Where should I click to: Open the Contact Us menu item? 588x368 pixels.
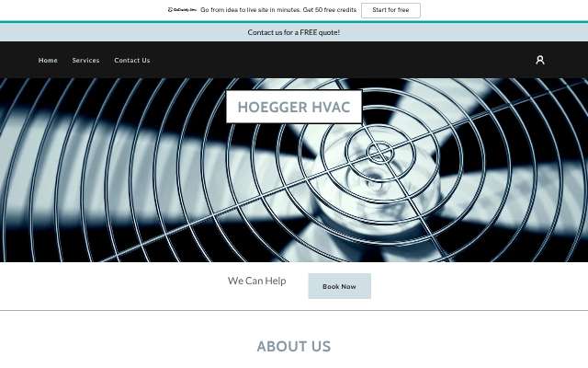132,60
